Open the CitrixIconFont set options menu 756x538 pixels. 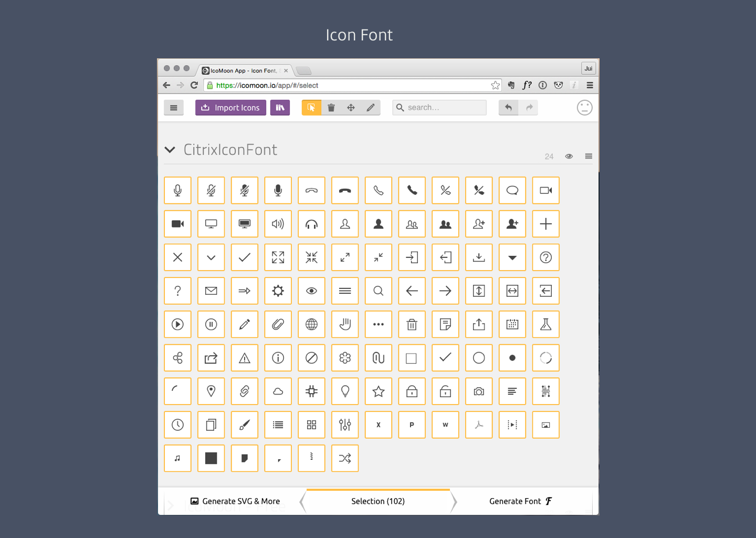click(x=589, y=157)
